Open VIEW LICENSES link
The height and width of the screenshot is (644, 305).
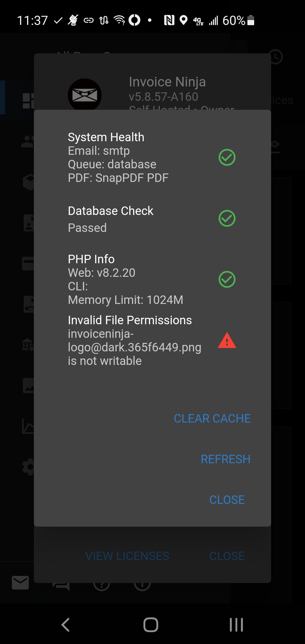tap(127, 556)
